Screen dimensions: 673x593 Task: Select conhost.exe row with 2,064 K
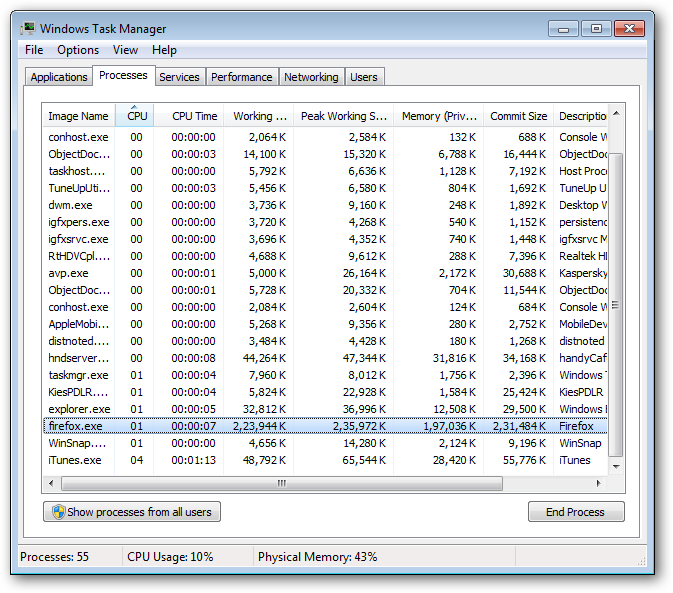tap(325, 137)
